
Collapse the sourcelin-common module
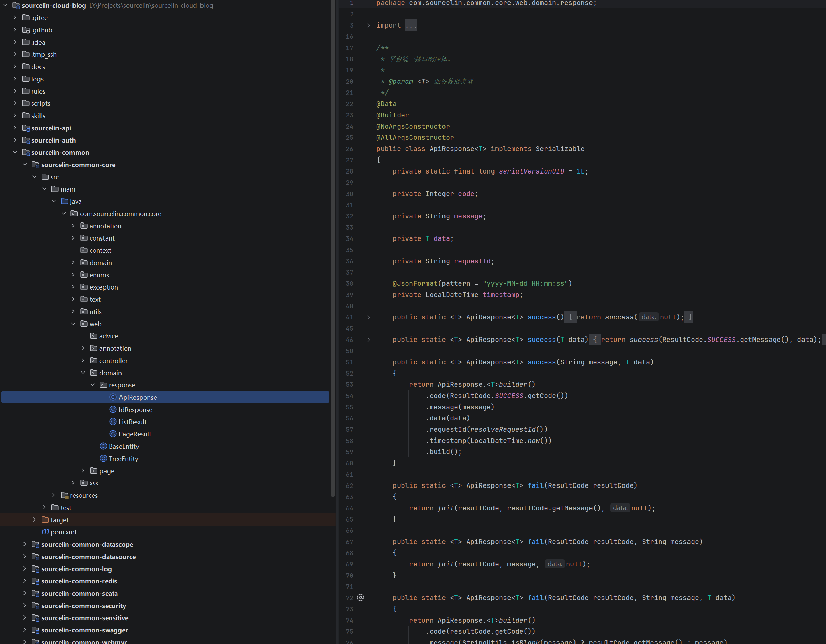click(15, 152)
